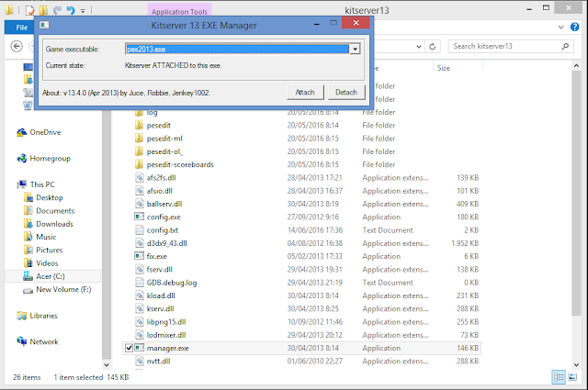Switch to large icons view button
The image size is (588, 390).
click(x=572, y=377)
